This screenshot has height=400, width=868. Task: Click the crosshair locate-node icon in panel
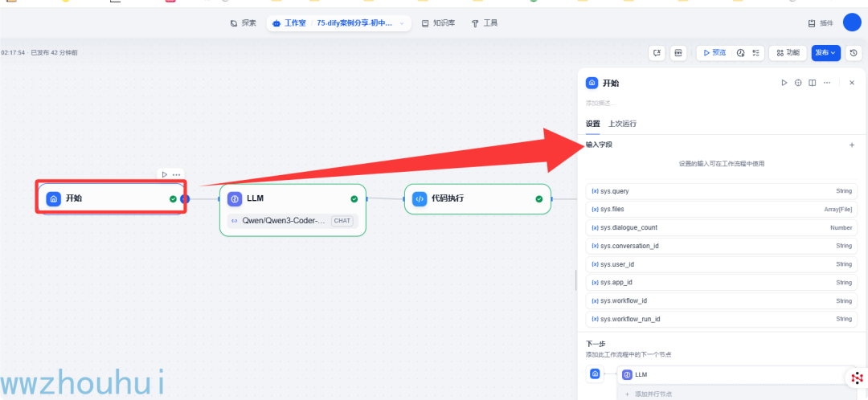(798, 83)
